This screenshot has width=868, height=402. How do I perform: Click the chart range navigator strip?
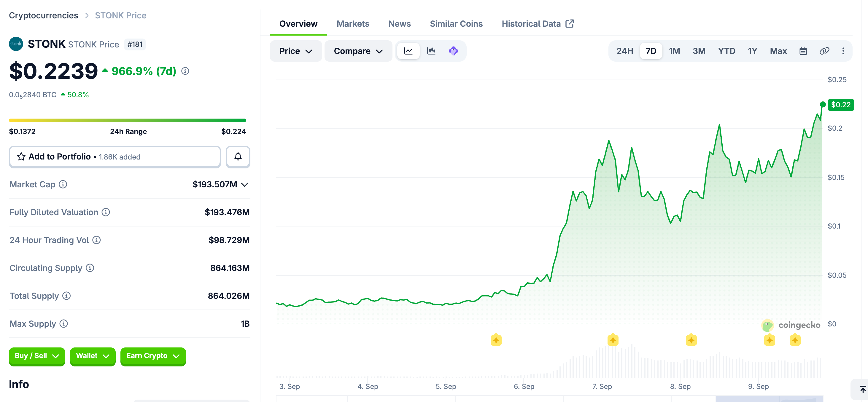[x=549, y=399]
